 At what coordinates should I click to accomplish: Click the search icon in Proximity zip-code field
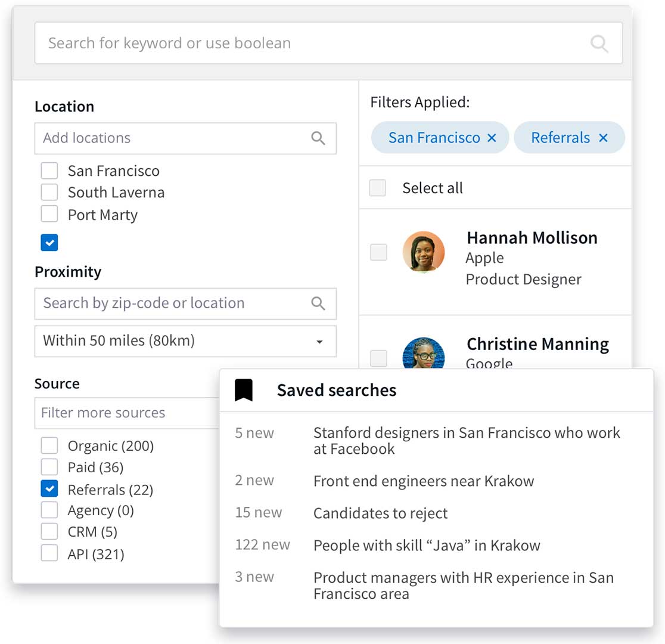(318, 304)
